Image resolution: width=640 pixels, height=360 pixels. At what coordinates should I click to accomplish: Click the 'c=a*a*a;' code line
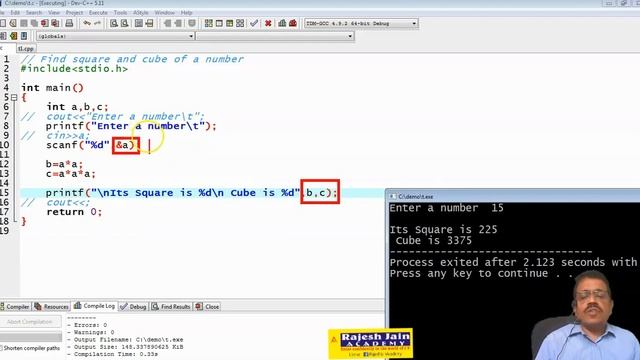coord(71,174)
